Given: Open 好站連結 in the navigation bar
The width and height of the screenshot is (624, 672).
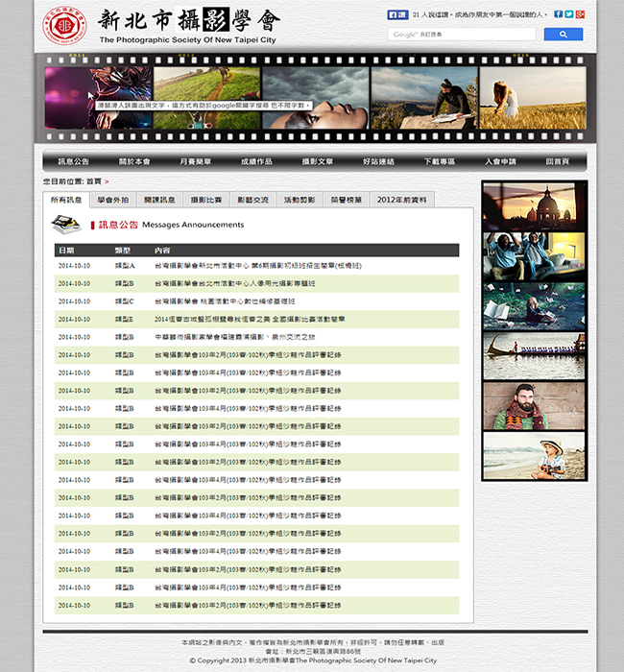Looking at the screenshot, I should (x=378, y=161).
